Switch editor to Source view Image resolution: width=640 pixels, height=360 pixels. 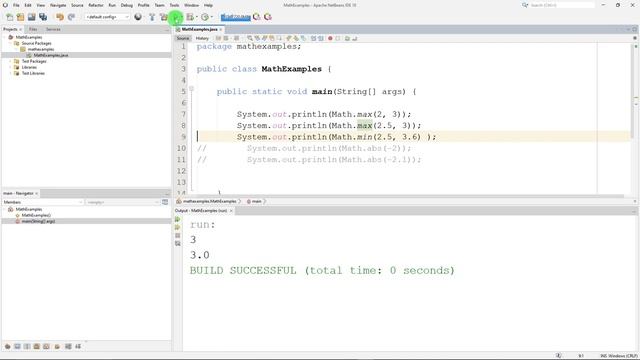coord(183,38)
